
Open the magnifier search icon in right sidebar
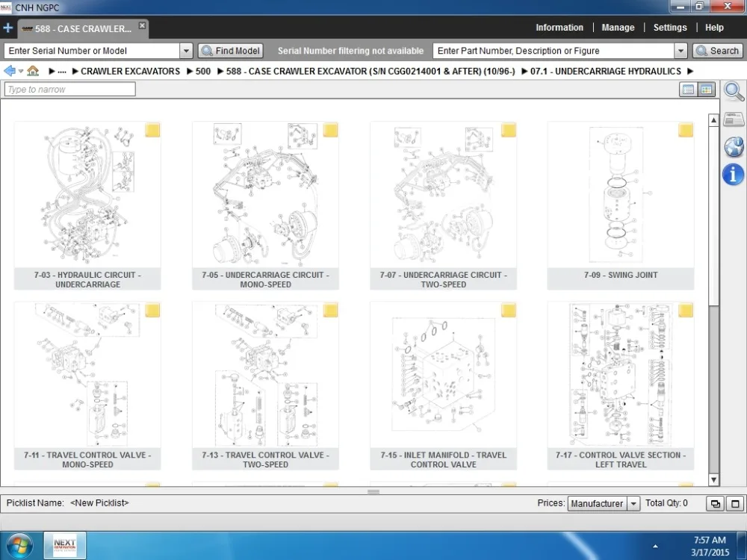click(734, 92)
